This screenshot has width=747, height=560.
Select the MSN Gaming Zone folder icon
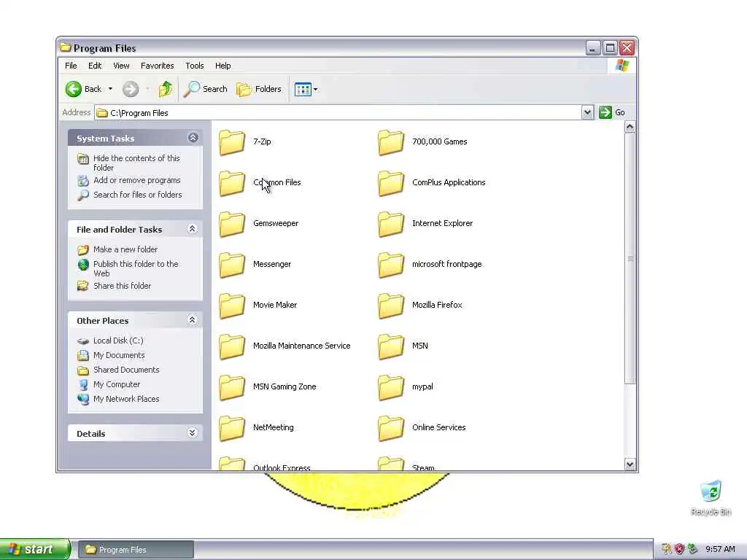[232, 388]
